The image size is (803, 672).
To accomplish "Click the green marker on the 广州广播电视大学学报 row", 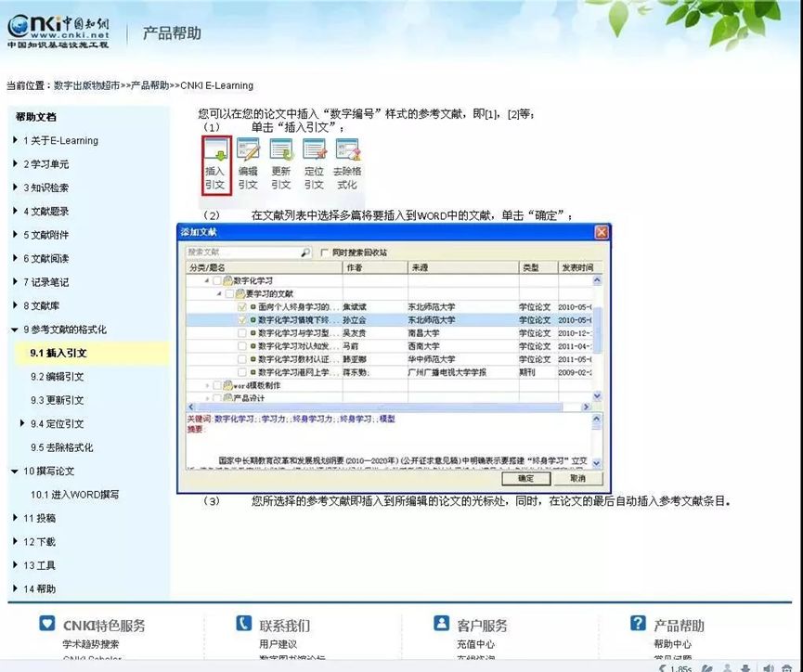I will [253, 372].
